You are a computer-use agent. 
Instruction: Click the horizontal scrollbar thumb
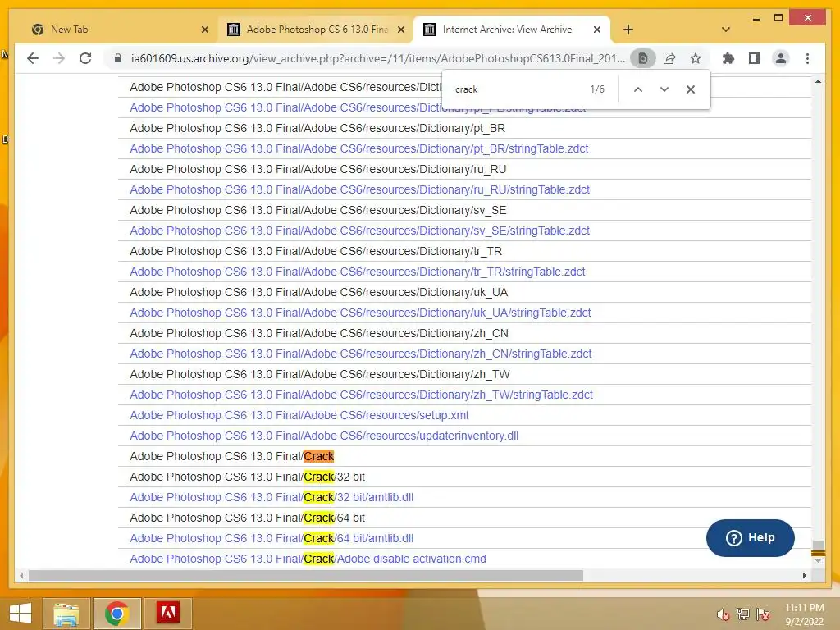[306, 575]
